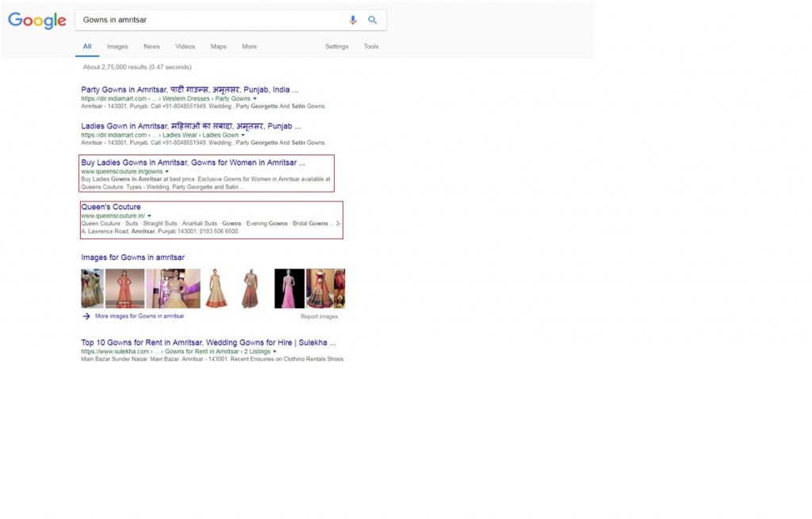Open the Queen's Couture result
The width and height of the screenshot is (812, 519).
(x=111, y=207)
